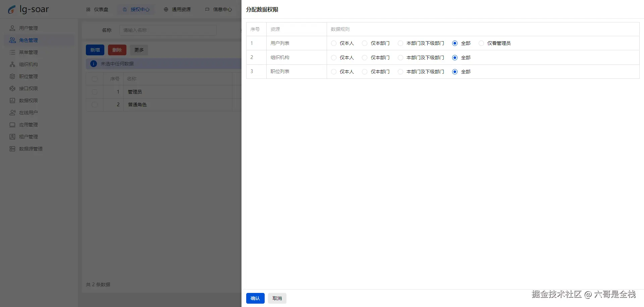Tick the 普通角色 row checkbox
Screen dimensions: 644x307
pos(95,105)
